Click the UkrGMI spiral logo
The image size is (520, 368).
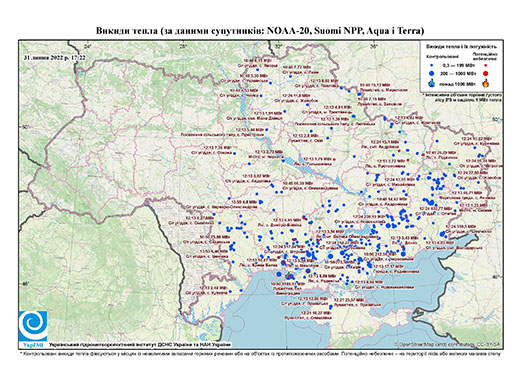33,326
